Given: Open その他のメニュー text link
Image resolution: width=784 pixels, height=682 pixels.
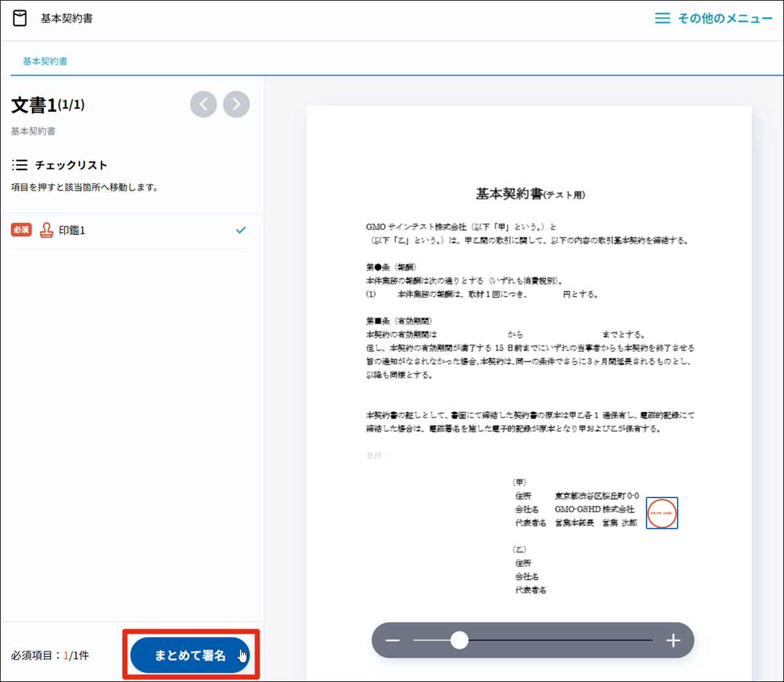Looking at the screenshot, I should [x=725, y=18].
